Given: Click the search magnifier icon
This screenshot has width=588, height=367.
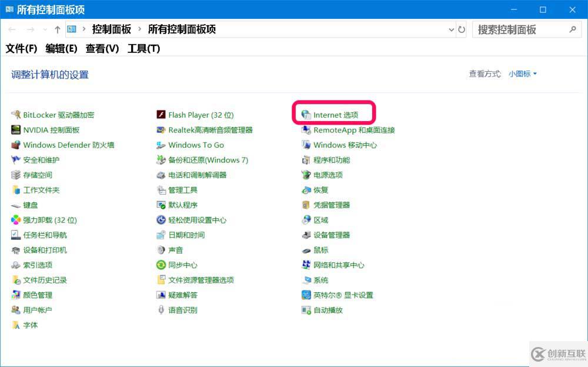Looking at the screenshot, I should 573,29.
